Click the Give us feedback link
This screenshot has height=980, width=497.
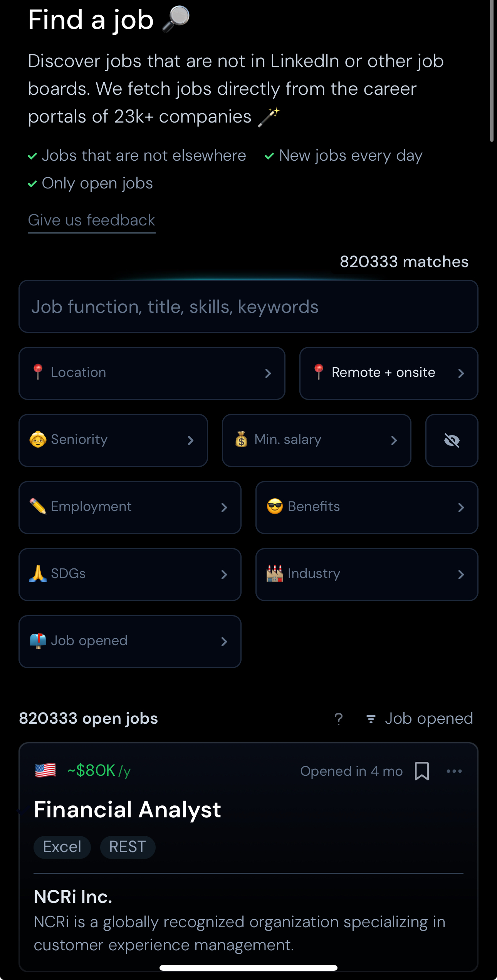click(x=91, y=220)
